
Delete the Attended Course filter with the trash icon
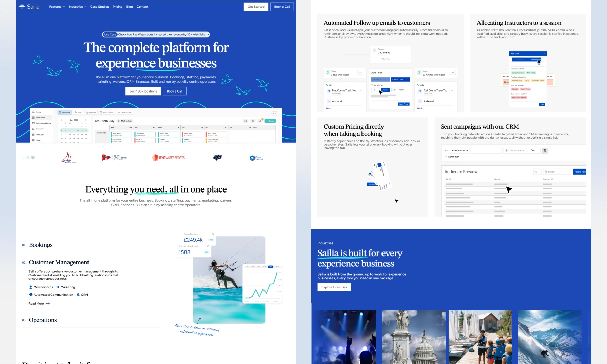(545, 151)
